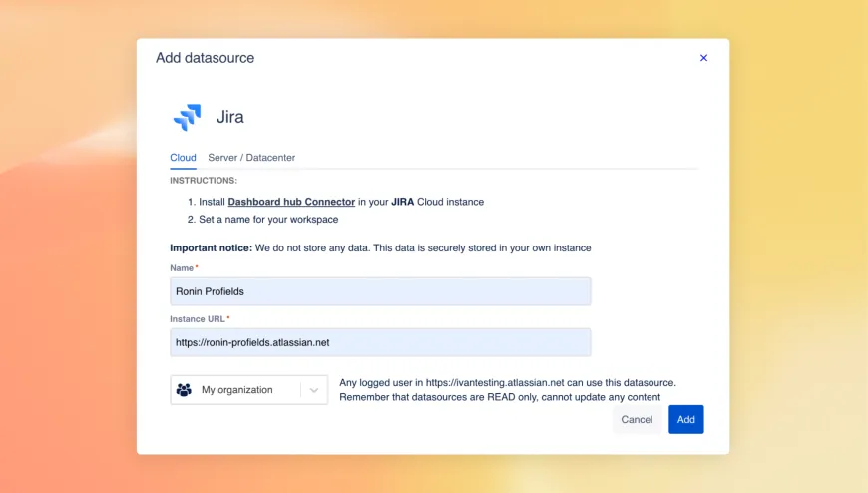Screen dimensions: 868x493
Task: Click the people icon beside My organization
Action: tap(184, 390)
